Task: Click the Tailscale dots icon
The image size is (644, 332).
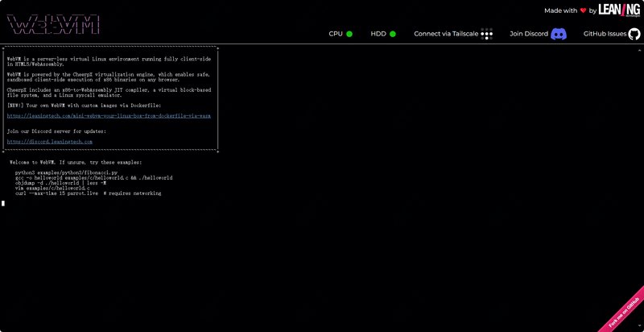Action: (x=487, y=34)
